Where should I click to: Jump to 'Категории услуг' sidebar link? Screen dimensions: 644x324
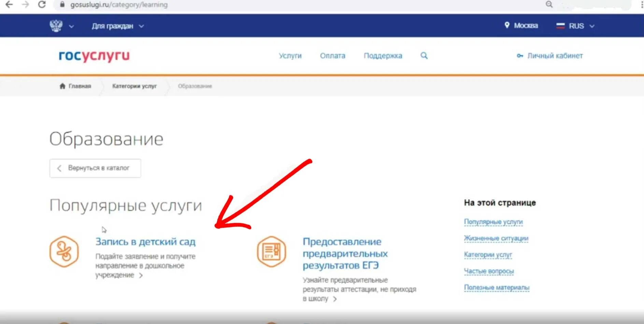pyautogui.click(x=488, y=255)
